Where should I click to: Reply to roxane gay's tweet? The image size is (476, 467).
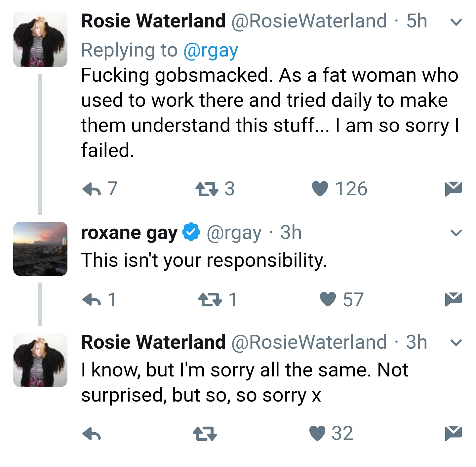coord(92,300)
